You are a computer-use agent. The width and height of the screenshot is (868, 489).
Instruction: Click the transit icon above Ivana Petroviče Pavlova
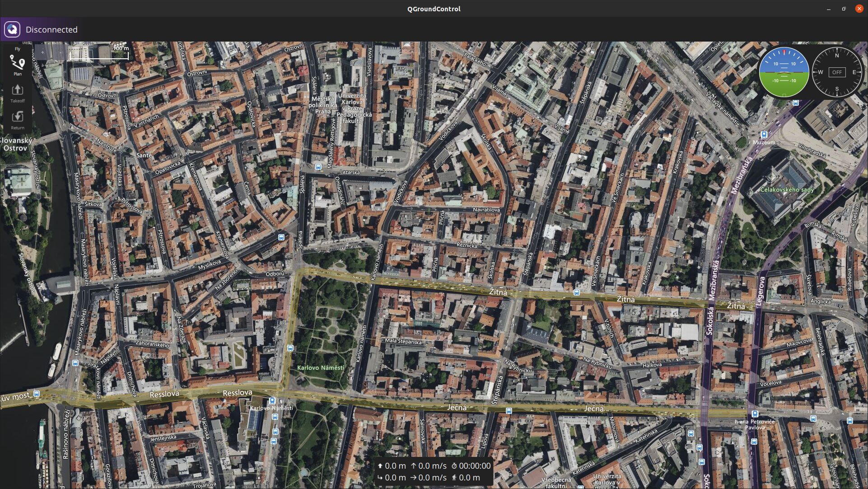pyautogui.click(x=755, y=414)
